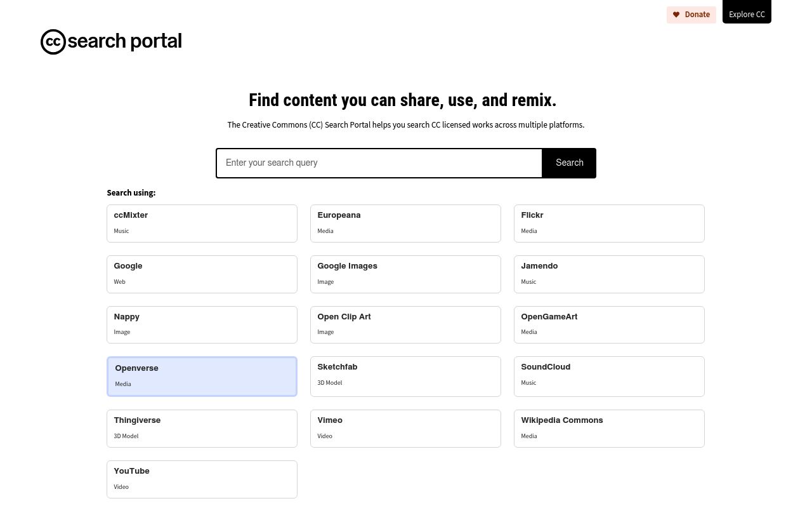The width and height of the screenshot is (812, 508).
Task: Enable the OpenGameArt media source
Action: 608,324
